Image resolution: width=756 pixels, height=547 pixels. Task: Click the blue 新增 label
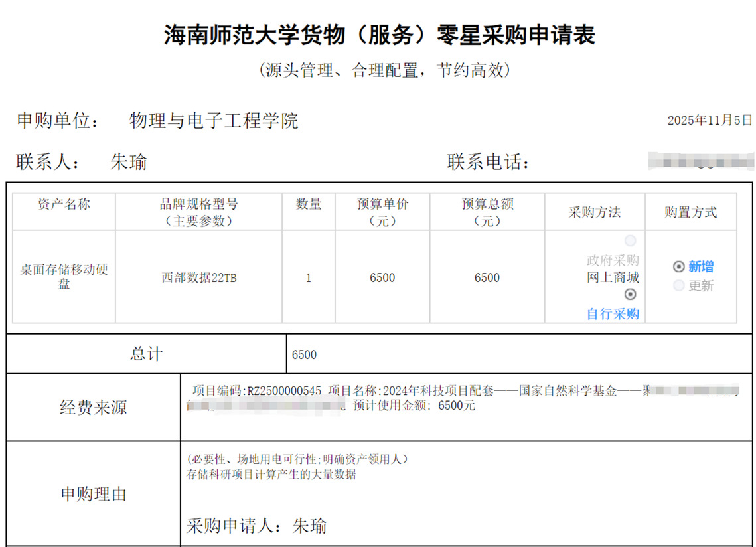click(x=701, y=266)
